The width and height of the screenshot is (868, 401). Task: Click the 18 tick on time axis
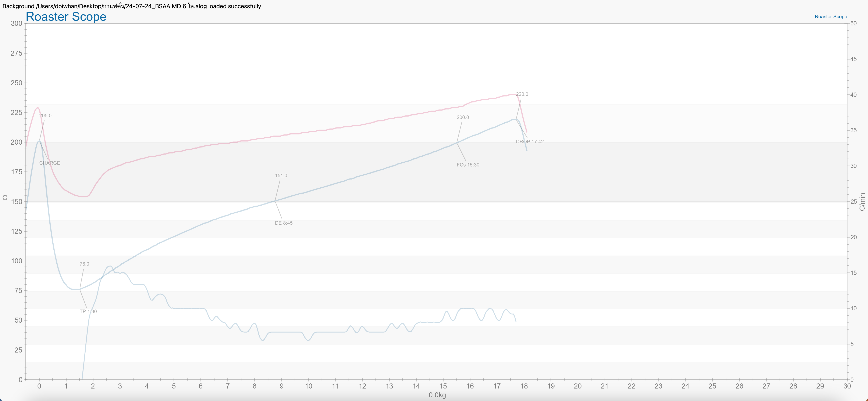[524, 386]
